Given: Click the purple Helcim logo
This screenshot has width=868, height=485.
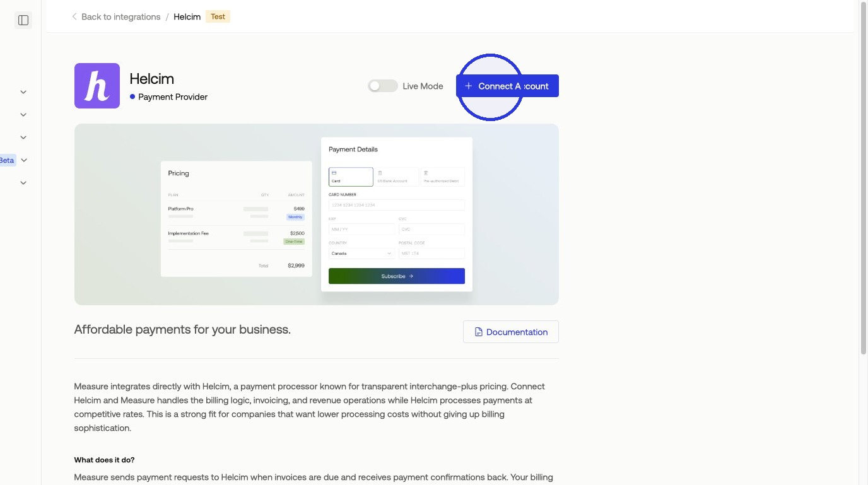Looking at the screenshot, I should 97,86.
